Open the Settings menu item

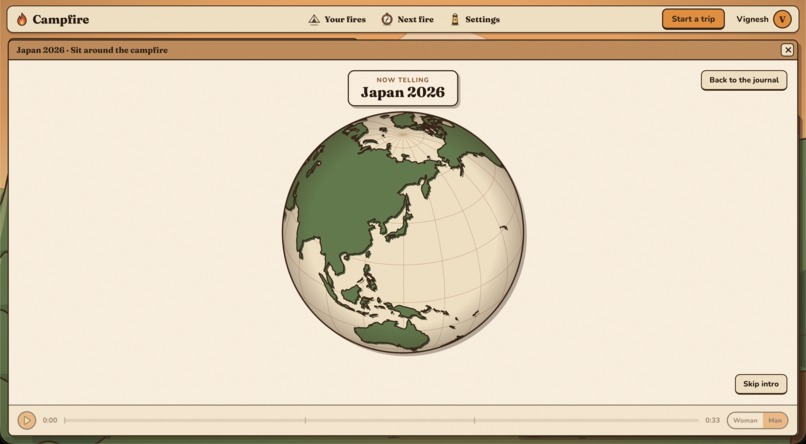tap(475, 20)
